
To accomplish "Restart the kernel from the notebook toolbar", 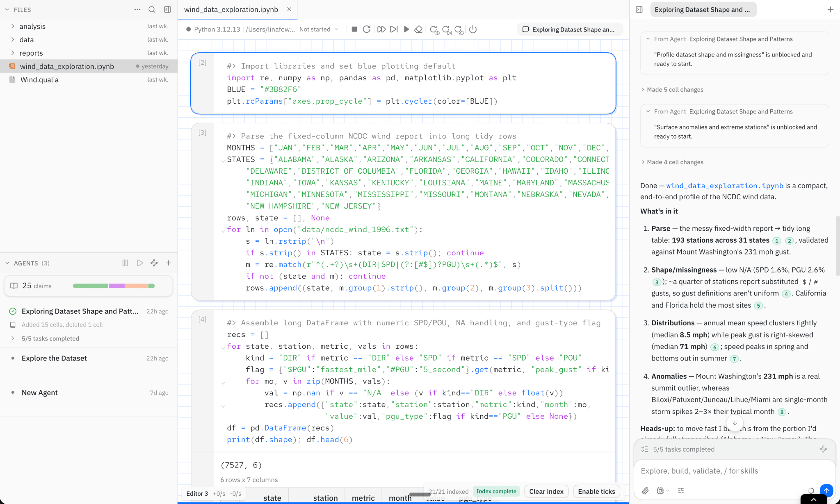I will pyautogui.click(x=367, y=29).
